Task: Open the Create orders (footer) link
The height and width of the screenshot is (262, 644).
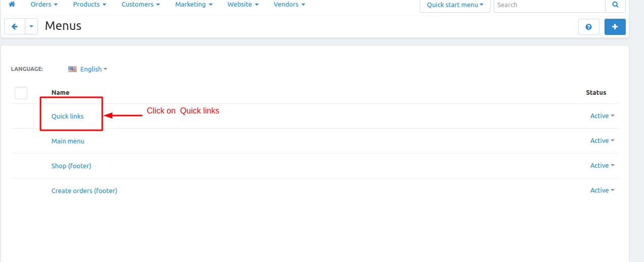Action: tap(84, 191)
